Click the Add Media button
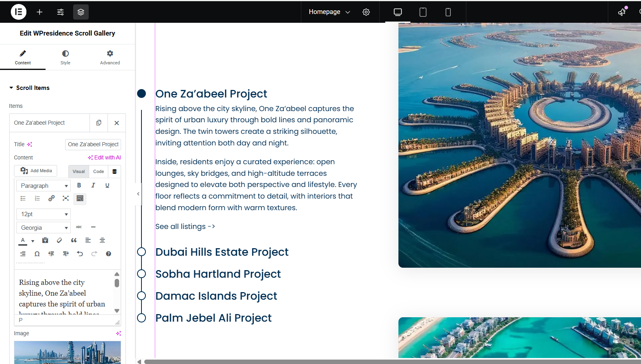Viewport: 641px width, 364px height. click(x=36, y=171)
